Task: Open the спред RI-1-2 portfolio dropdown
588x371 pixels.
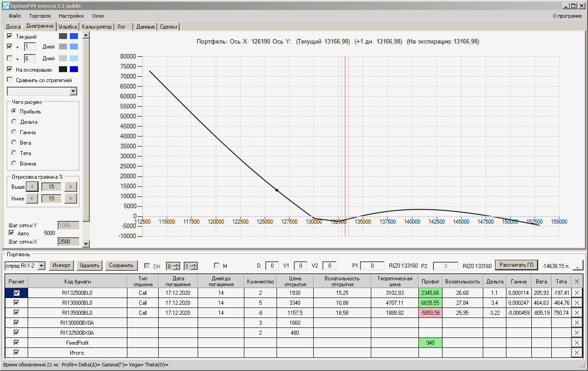Action: coord(42,266)
